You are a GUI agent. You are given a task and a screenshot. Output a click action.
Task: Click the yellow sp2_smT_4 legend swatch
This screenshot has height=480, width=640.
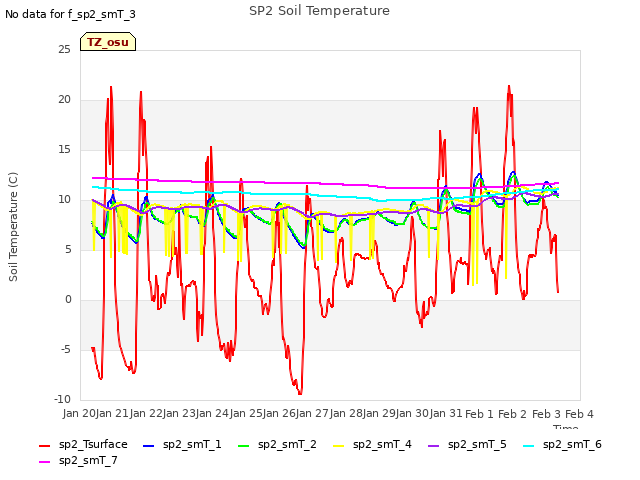[x=339, y=446]
